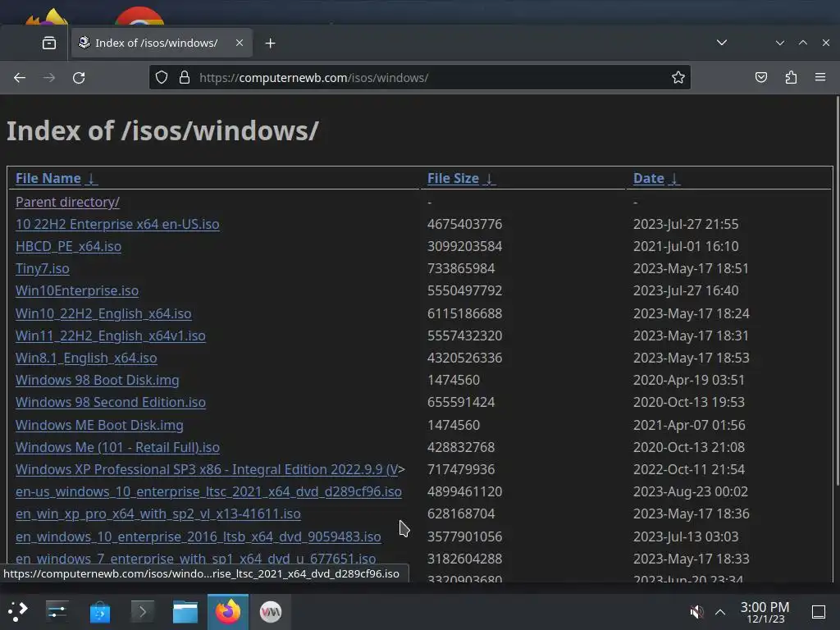Open the Dolphin file manager from taskbar
The image size is (840, 630).
(185, 611)
